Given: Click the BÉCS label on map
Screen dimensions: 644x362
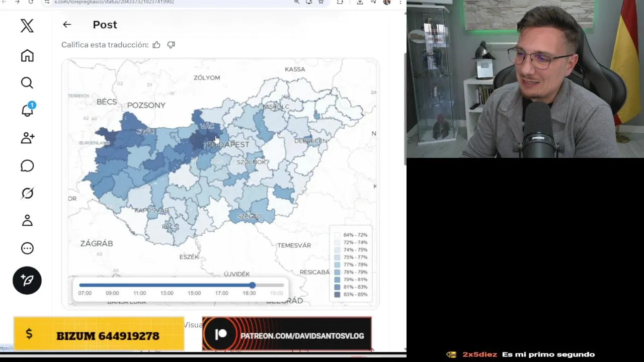Looking at the screenshot, I should pos(107,102).
